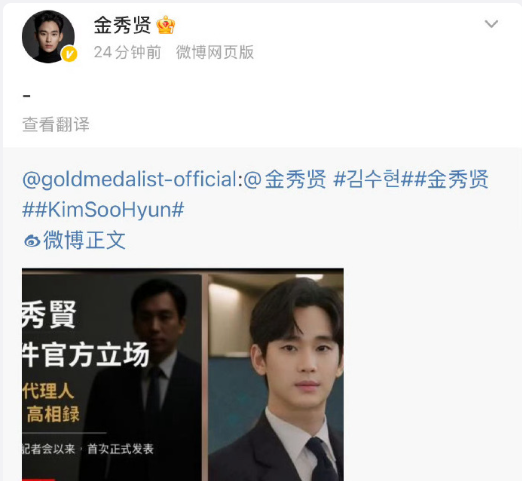
Task: Click the 24分钟前 timestamp
Action: 127,52
